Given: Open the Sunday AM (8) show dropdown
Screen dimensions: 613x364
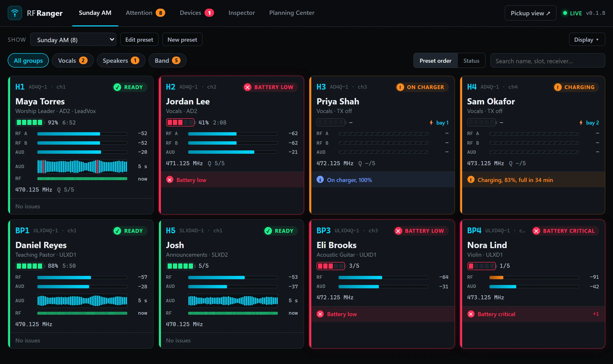Looking at the screenshot, I should pyautogui.click(x=73, y=40).
